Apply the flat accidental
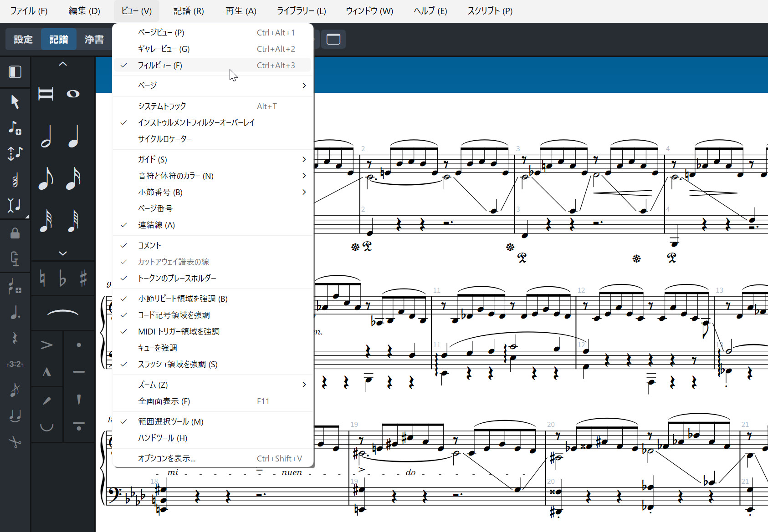The image size is (768, 532). point(63,278)
